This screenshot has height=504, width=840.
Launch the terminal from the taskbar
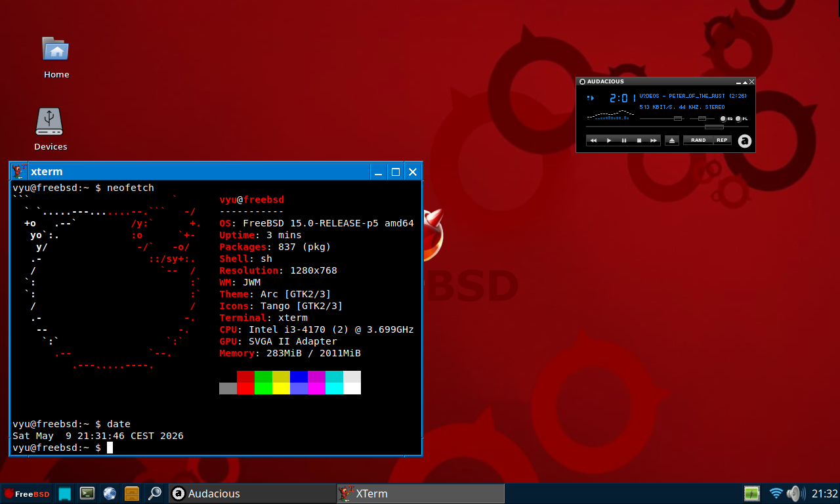click(x=87, y=493)
